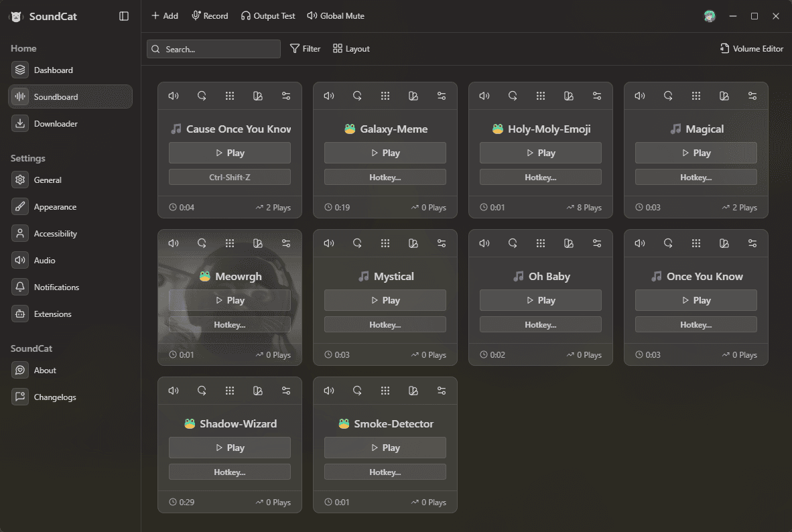
Task: Open the Downloader page
Action: coord(56,123)
